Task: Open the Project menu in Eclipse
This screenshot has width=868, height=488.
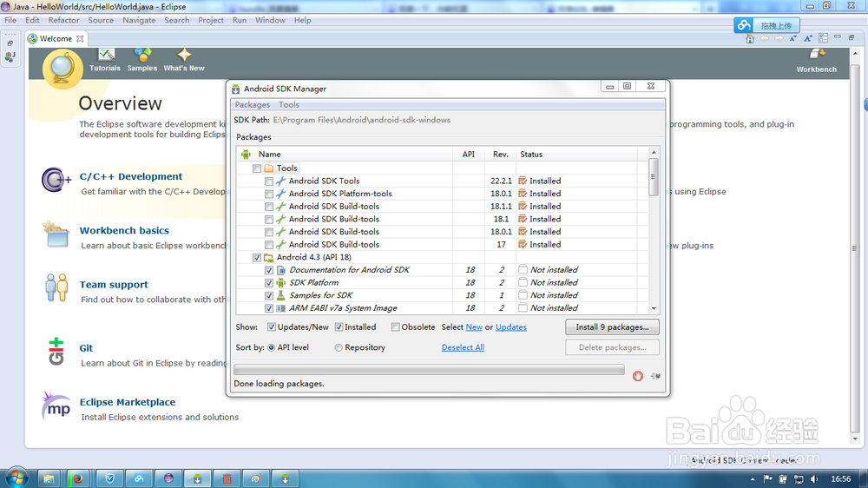Action: (211, 20)
